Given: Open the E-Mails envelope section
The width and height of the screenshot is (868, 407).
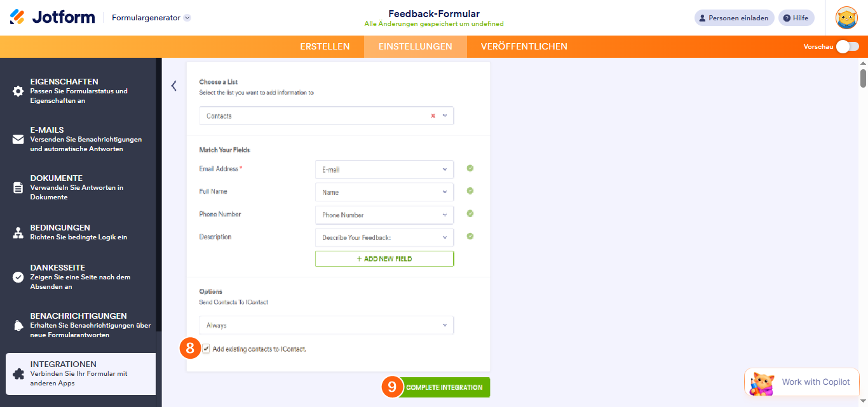Looking at the screenshot, I should point(18,140).
